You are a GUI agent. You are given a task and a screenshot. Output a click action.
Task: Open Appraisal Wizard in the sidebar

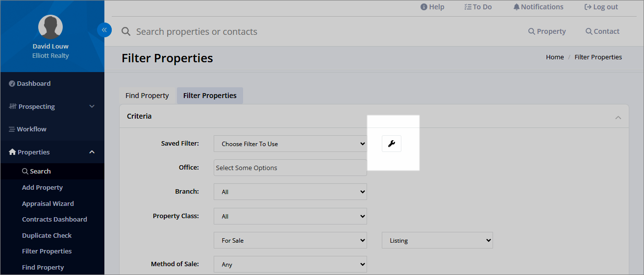pyautogui.click(x=48, y=203)
